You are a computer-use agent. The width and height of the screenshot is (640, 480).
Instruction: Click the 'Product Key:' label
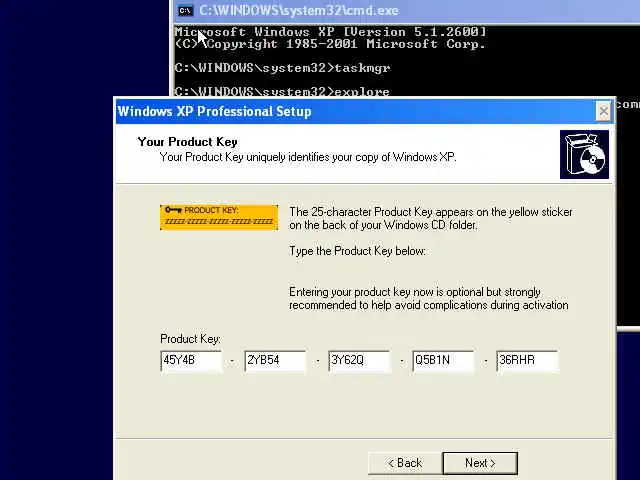coord(190,339)
